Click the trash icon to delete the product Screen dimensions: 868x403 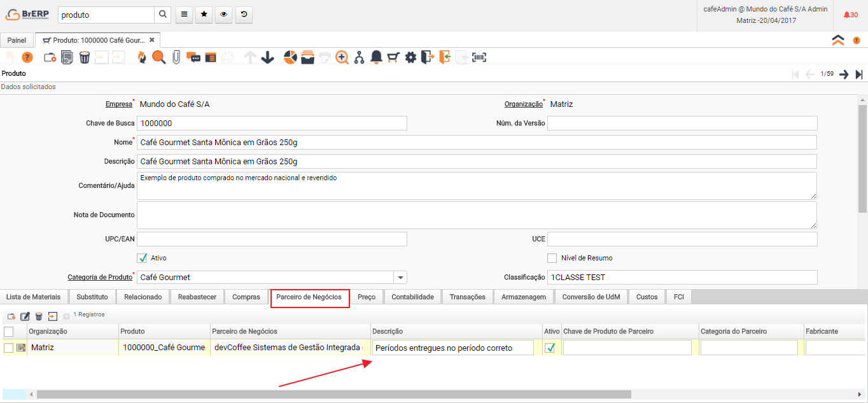(x=84, y=57)
